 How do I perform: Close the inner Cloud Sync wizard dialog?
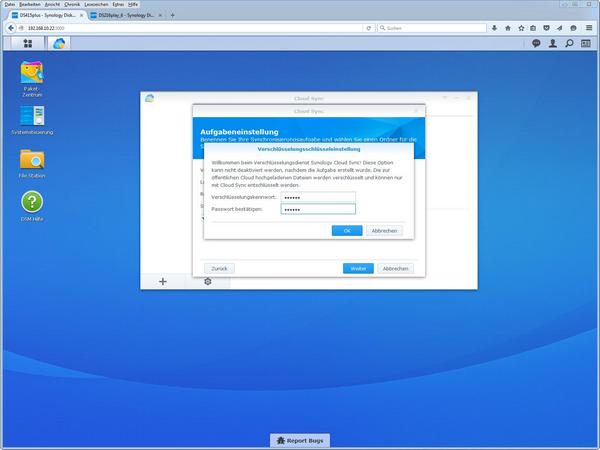click(417, 111)
